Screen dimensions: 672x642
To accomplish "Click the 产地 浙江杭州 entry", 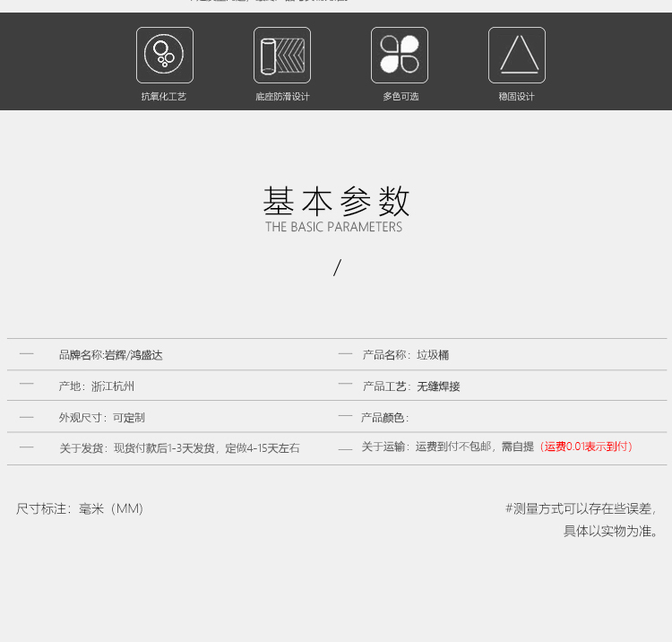I will [x=97, y=386].
